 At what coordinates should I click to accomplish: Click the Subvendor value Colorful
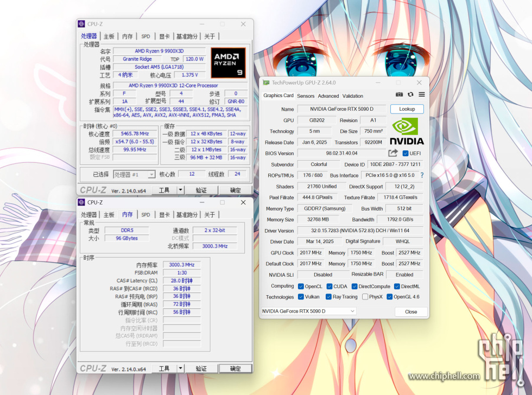pos(319,164)
